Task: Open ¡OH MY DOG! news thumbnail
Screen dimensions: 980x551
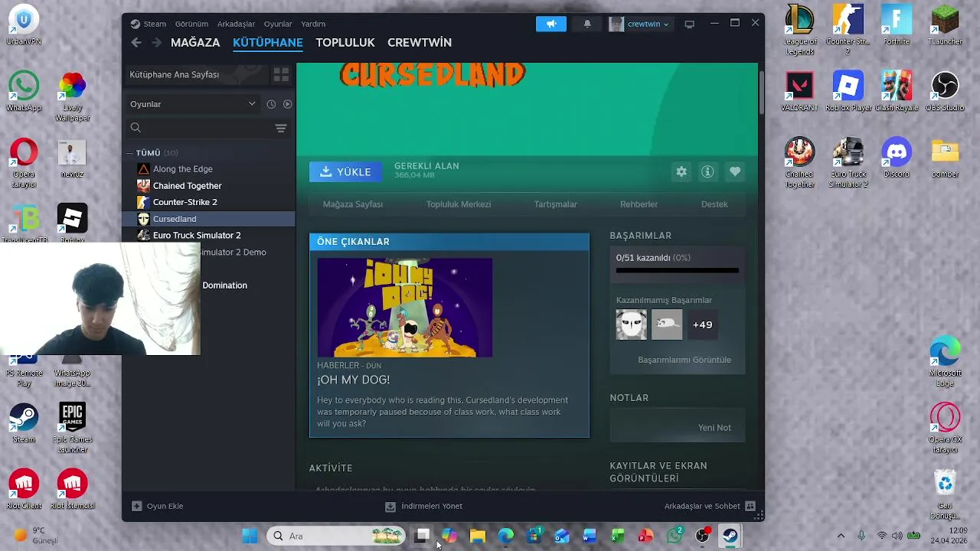Action: coord(405,308)
